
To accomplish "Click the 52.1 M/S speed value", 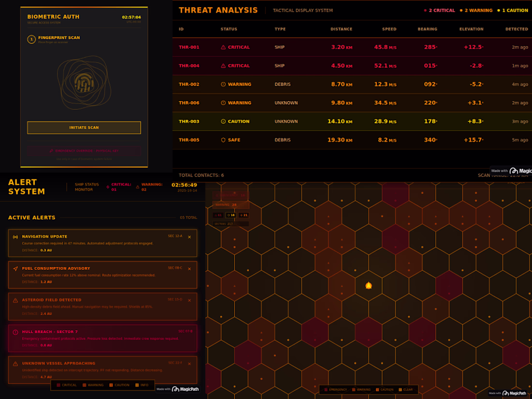I will (x=385, y=66).
